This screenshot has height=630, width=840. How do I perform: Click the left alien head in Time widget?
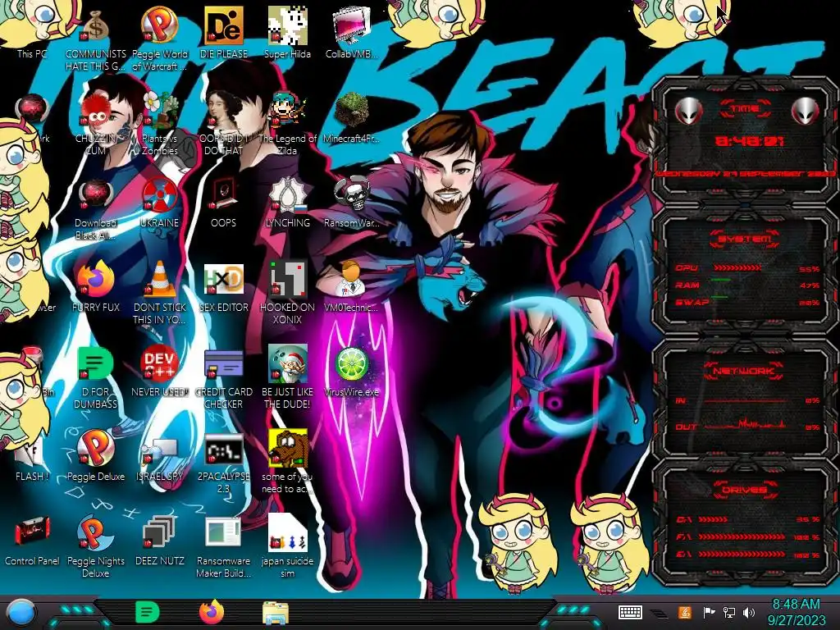(687, 111)
